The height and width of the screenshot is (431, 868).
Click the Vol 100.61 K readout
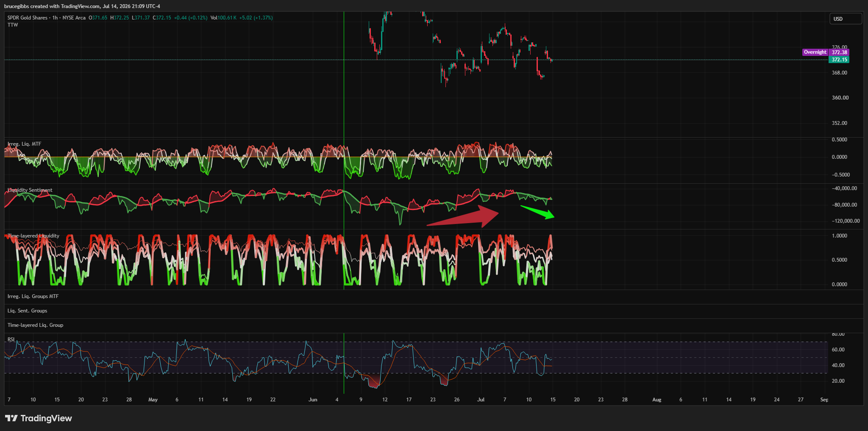point(223,18)
